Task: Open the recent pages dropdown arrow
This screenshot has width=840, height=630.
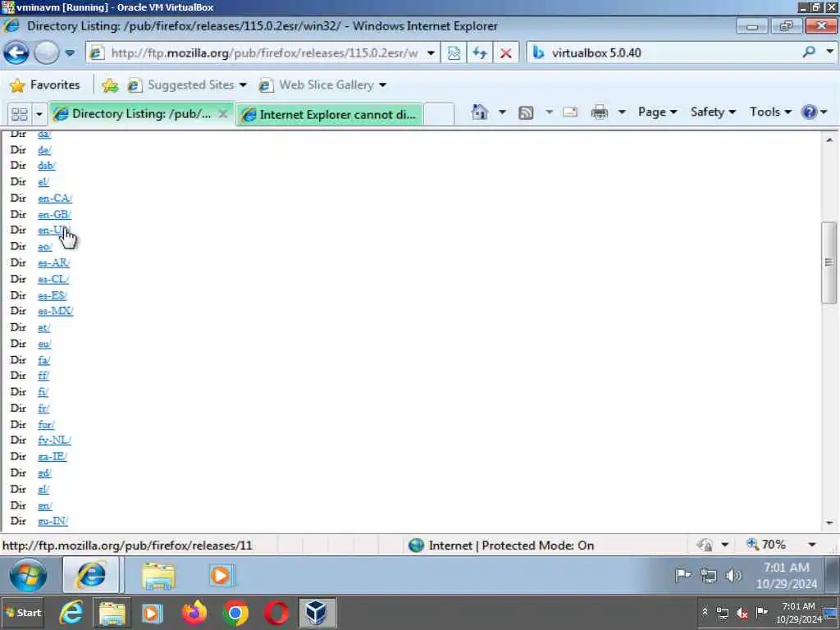Action: click(x=70, y=53)
